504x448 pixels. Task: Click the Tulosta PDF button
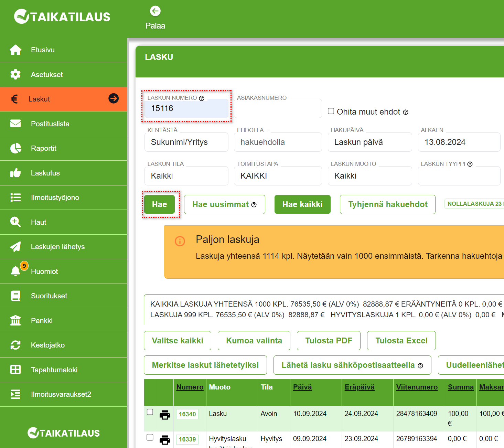tap(329, 341)
